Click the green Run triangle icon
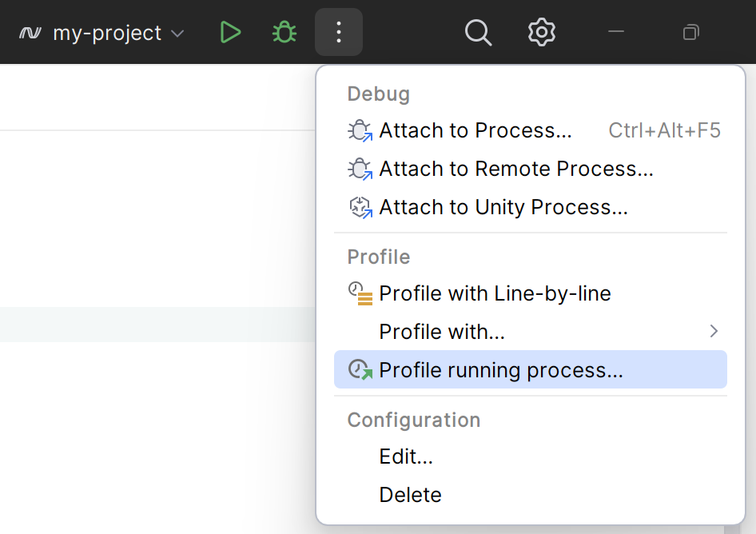This screenshot has width=756, height=534. point(230,33)
